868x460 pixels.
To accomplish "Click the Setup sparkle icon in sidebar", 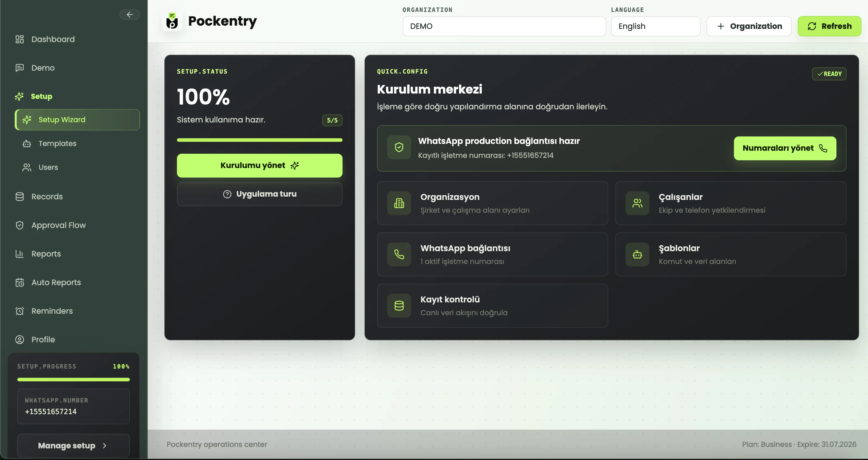I will [x=19, y=97].
